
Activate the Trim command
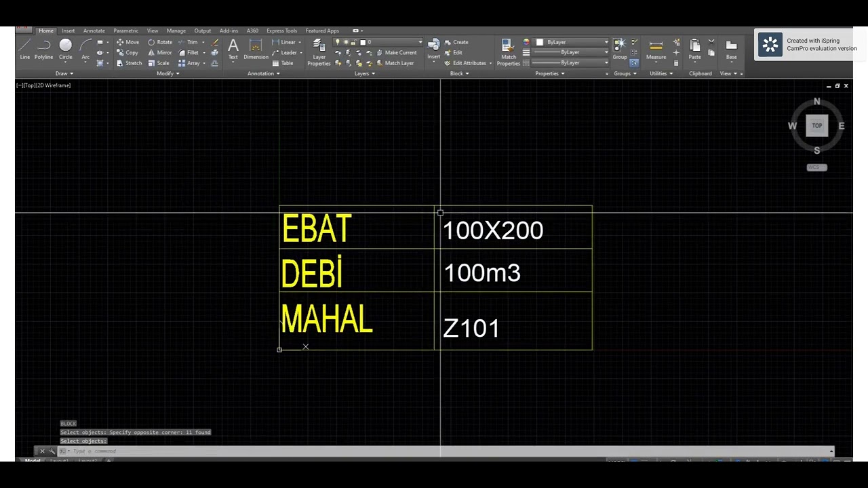(189, 42)
